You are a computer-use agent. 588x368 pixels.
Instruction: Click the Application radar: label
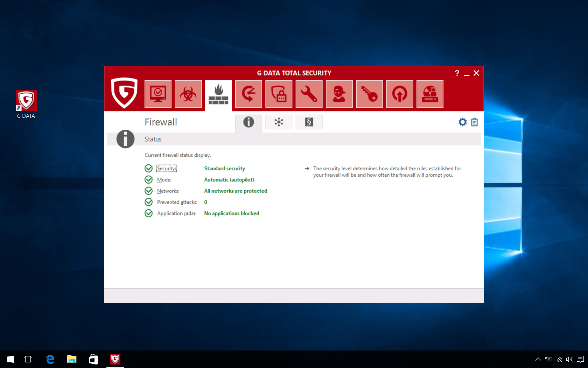coord(177,213)
